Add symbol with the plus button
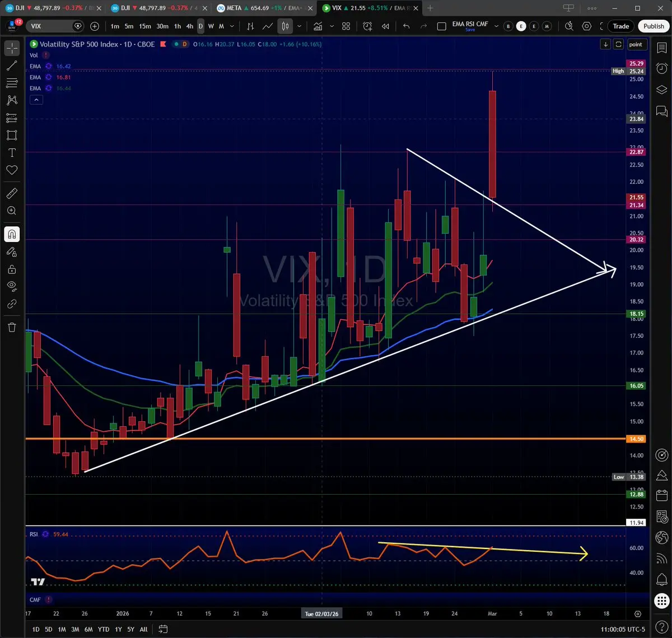The width and height of the screenshot is (672, 638). pyautogui.click(x=95, y=26)
